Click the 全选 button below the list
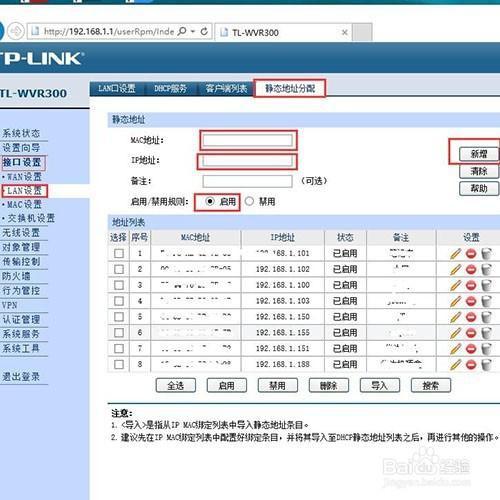The width and height of the screenshot is (500, 500). click(x=176, y=386)
